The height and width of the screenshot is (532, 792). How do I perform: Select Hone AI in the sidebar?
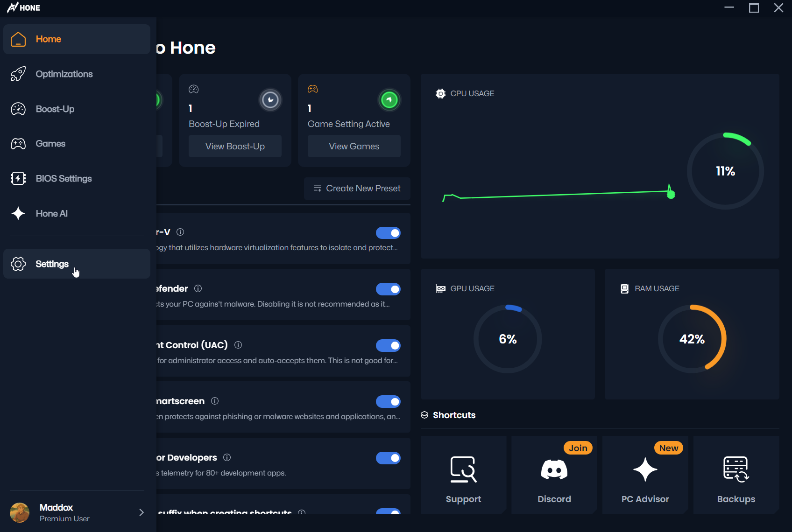point(77,214)
